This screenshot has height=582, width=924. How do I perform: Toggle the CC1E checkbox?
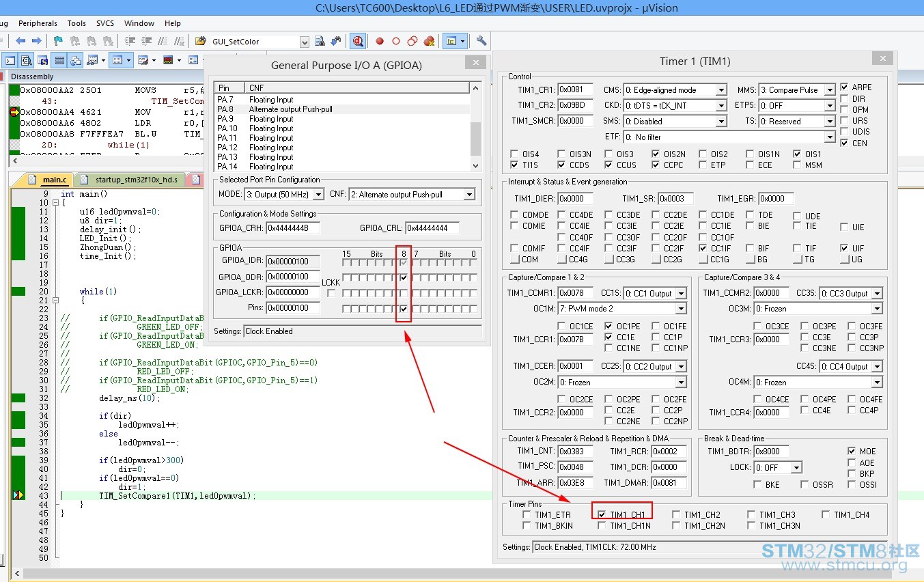(x=609, y=337)
